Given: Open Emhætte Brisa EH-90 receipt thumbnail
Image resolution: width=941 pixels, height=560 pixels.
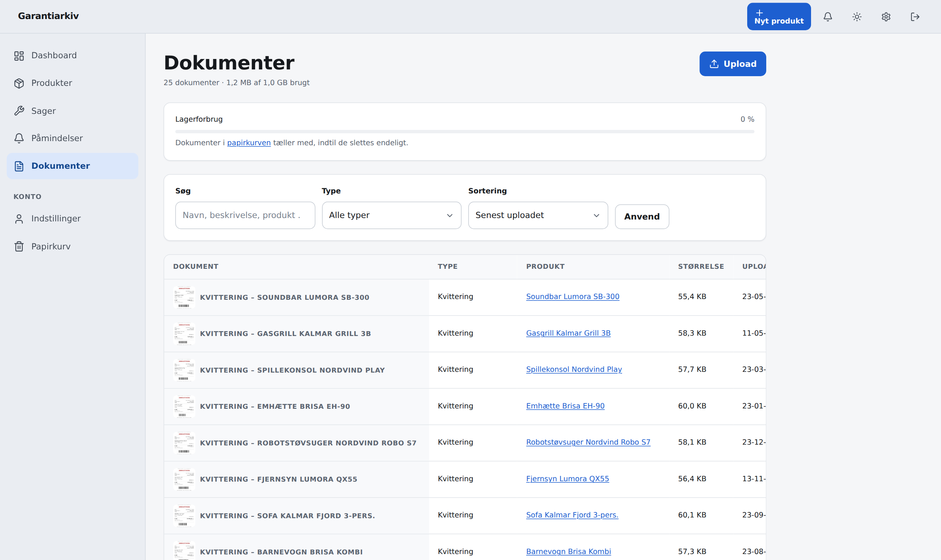Looking at the screenshot, I should click(x=184, y=407).
